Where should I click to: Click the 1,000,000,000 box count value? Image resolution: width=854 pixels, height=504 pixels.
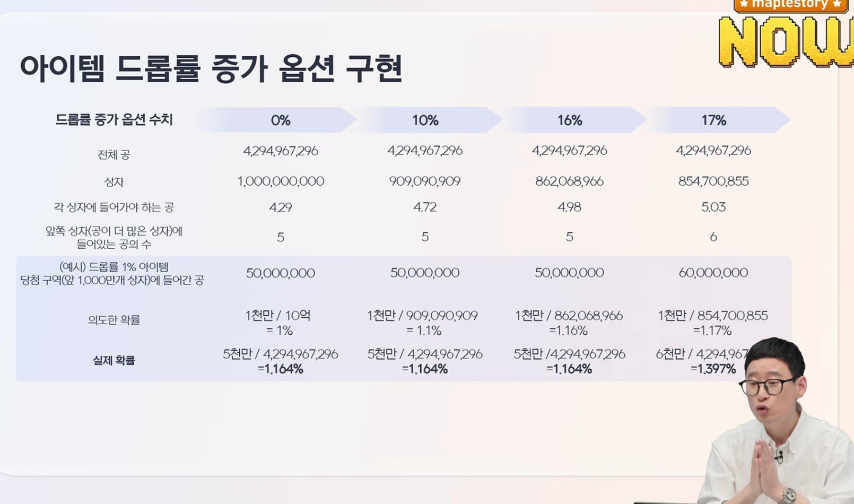[281, 181]
